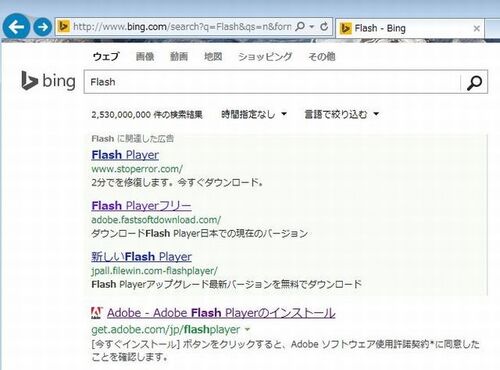The image size is (500, 370).
Task: Click the adobe.fastsoftdownload.com URL text
Action: [156, 220]
